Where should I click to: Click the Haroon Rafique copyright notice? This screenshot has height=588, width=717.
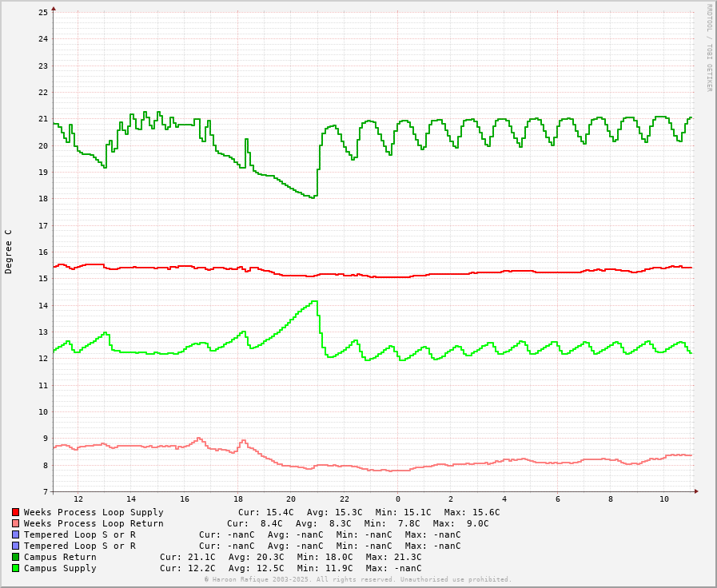pyautogui.click(x=357, y=579)
